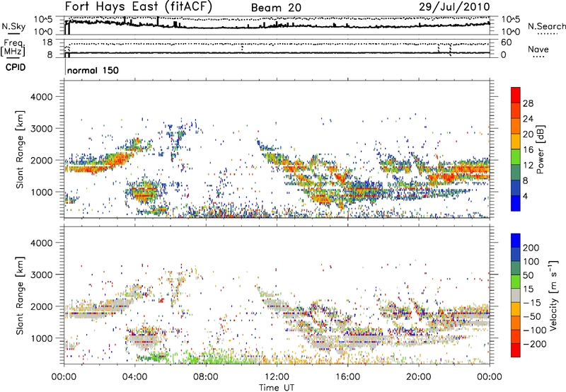Click the red bottom of velocity colorbar
The width and height of the screenshot is (566, 392).
click(516, 350)
